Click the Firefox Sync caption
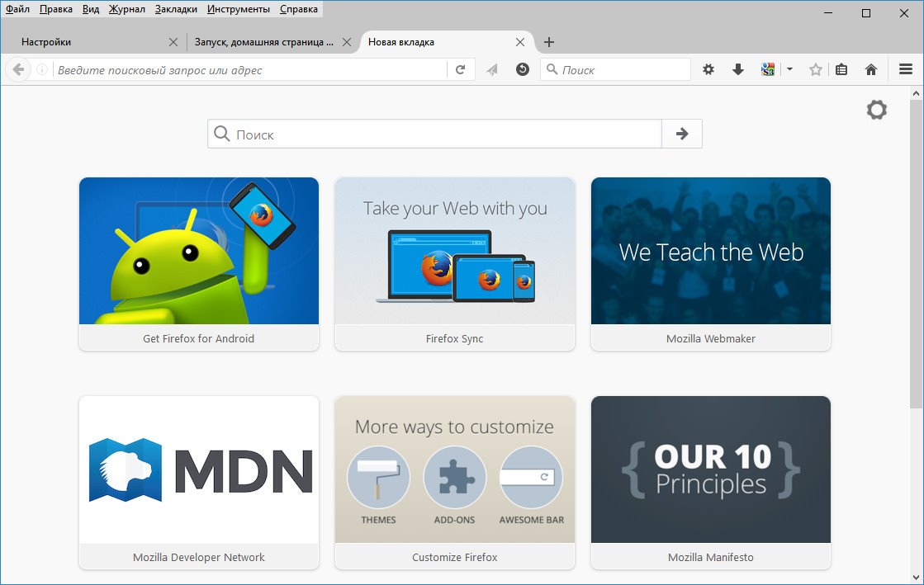This screenshot has width=924, height=585. click(454, 338)
